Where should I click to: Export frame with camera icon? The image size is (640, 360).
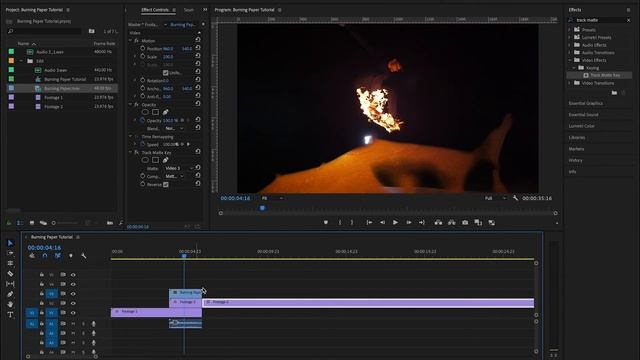465,222
